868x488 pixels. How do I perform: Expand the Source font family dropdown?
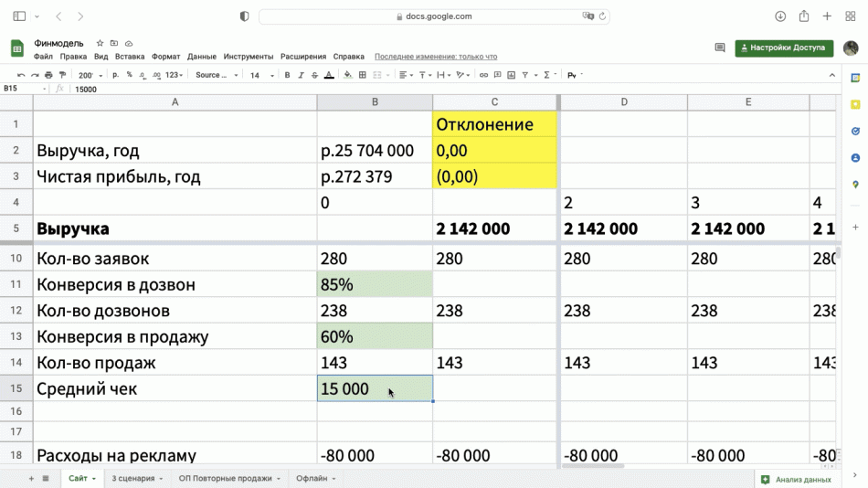pos(217,75)
